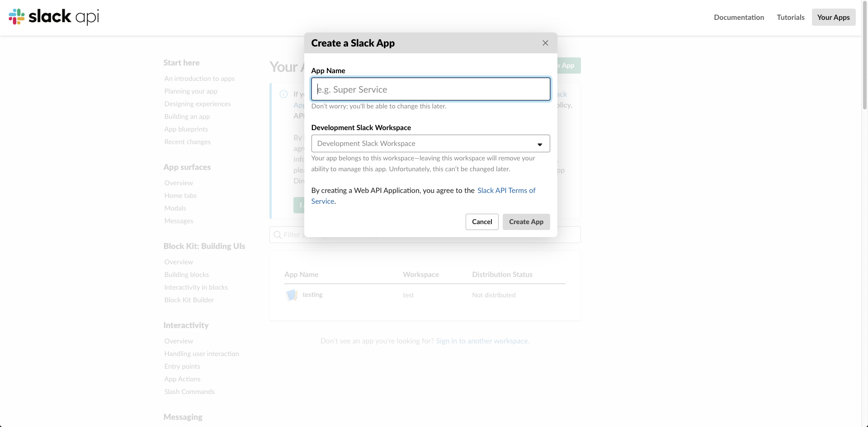
Task: Click the Block Kit: Building UIs heading
Action: pyautogui.click(x=204, y=246)
